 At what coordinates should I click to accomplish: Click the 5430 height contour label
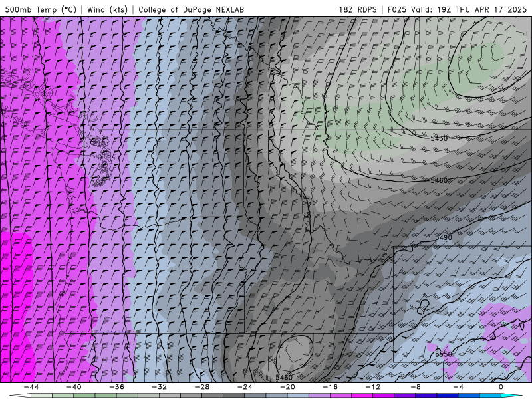[x=439, y=138]
